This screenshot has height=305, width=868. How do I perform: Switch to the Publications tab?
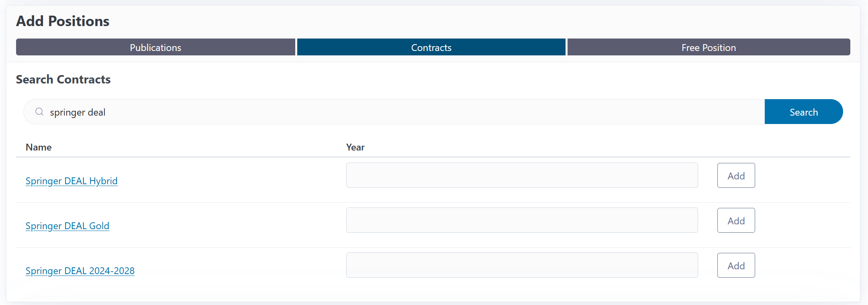pos(155,47)
